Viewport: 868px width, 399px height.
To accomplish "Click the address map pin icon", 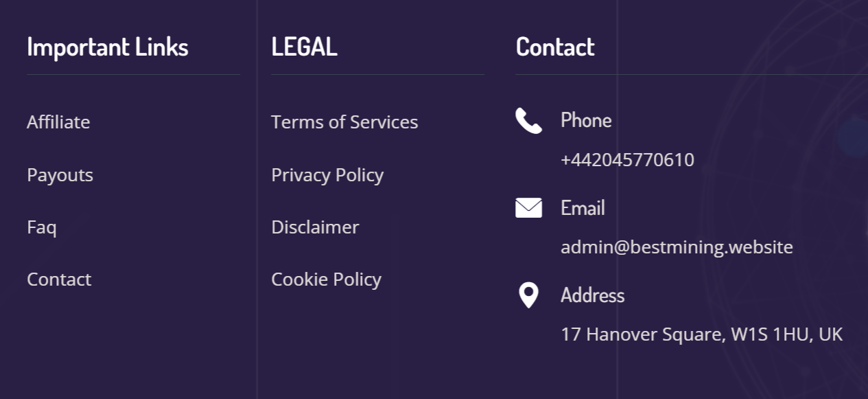I will point(528,295).
